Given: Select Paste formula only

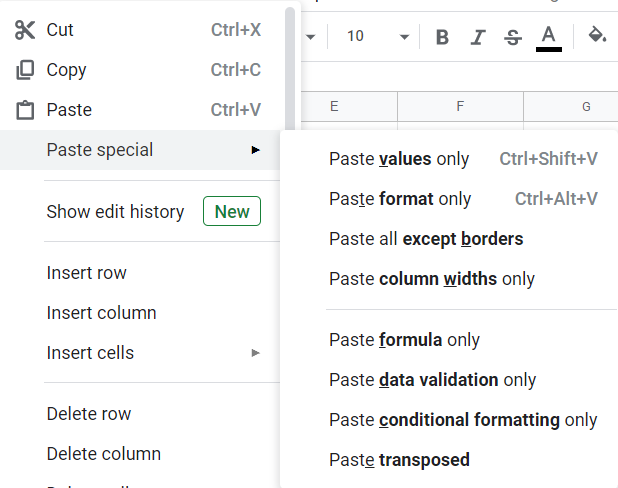Looking at the screenshot, I should tap(405, 340).
